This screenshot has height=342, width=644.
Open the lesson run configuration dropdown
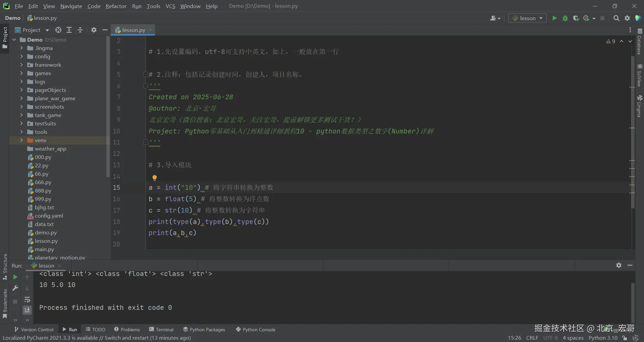tap(527, 18)
